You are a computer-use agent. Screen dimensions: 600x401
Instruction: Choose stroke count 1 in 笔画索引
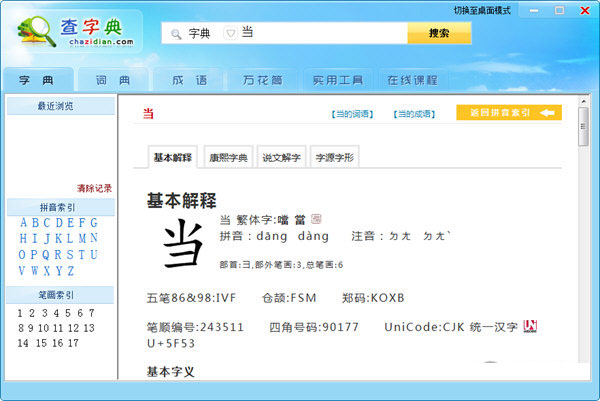tap(20, 313)
